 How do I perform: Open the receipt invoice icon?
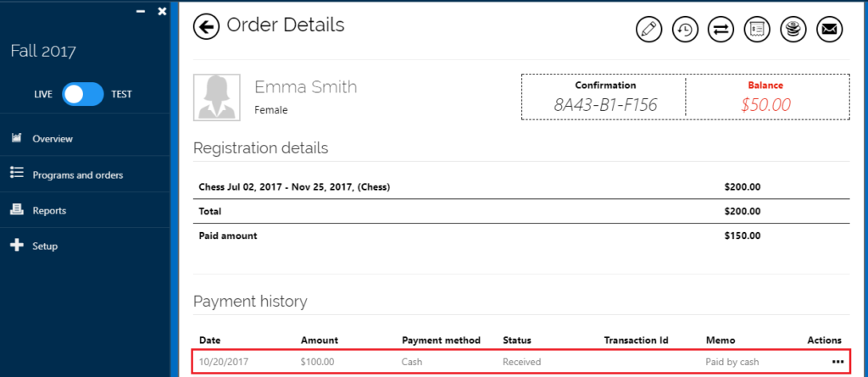point(757,30)
